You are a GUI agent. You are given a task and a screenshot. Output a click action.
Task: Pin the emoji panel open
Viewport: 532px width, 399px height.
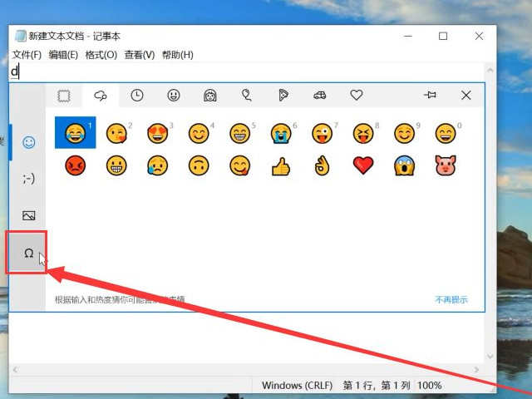[x=430, y=95]
